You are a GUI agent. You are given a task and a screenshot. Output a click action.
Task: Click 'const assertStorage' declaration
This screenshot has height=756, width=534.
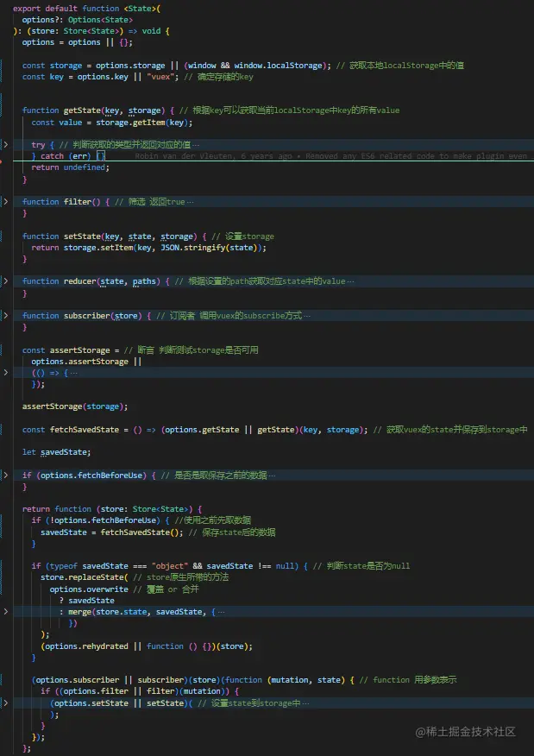click(66, 350)
